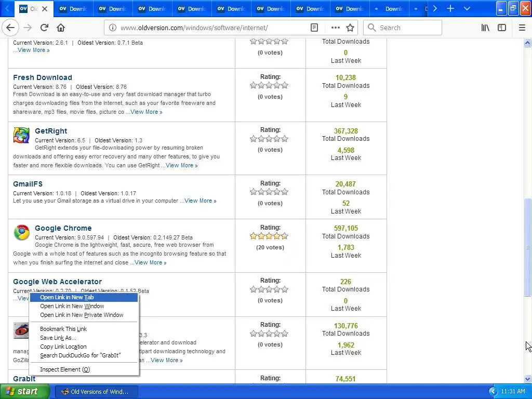Click View More under Google Chrome
This screenshot has width=532, height=399.
point(150,262)
